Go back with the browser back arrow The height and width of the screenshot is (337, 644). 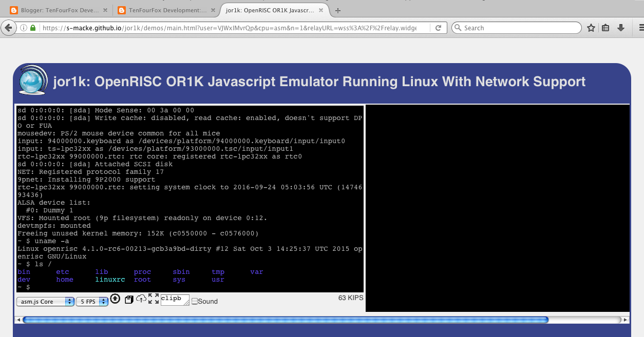point(9,28)
